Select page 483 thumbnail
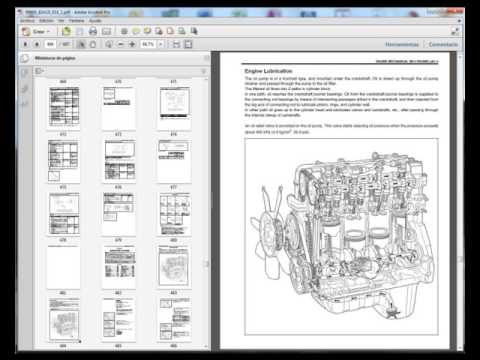The image size is (480, 360). click(174, 320)
